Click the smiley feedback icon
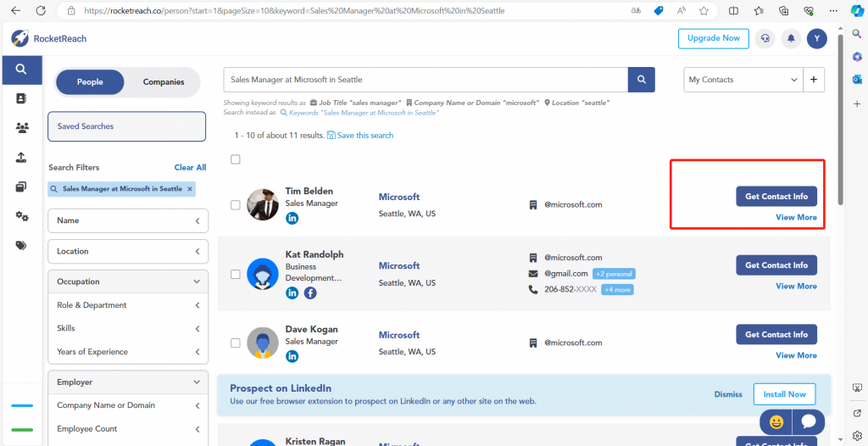Screen dimensions: 868x446 [x=776, y=422]
